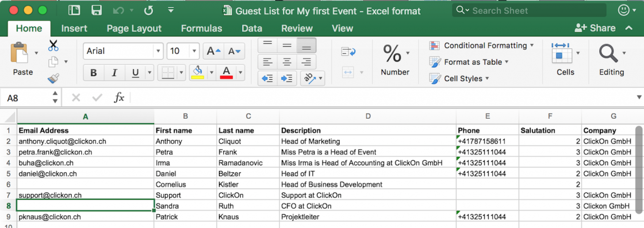Click the Save floppy disk icon
Viewport: 644px width, 228px height.
[96, 11]
